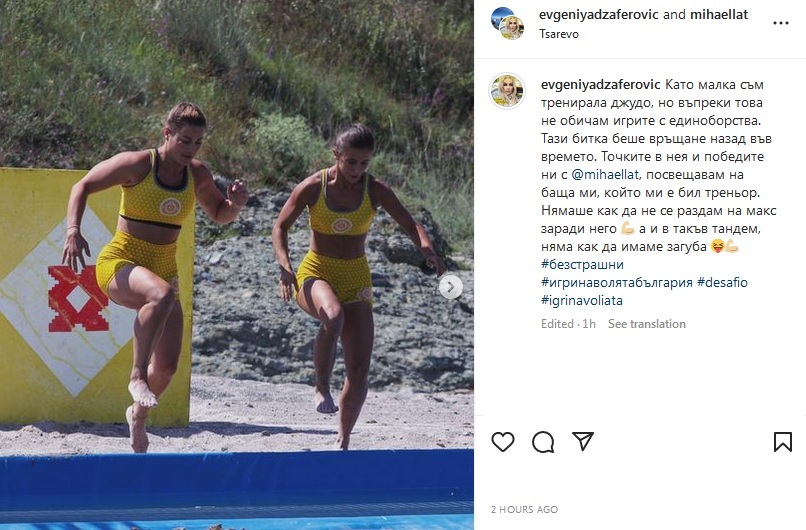806x530 pixels.
Task: Click the beach photo of two athletes
Action: (236, 265)
